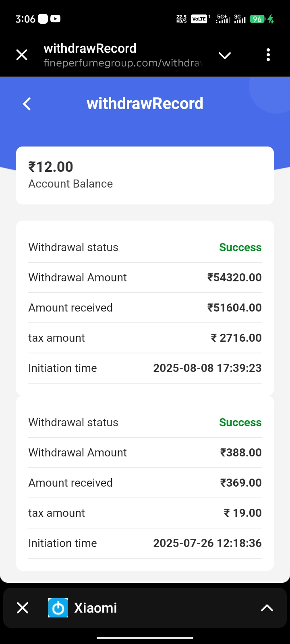The height and width of the screenshot is (644, 290).
Task: Tap the VoLTE status bar icon
Action: coord(199,19)
